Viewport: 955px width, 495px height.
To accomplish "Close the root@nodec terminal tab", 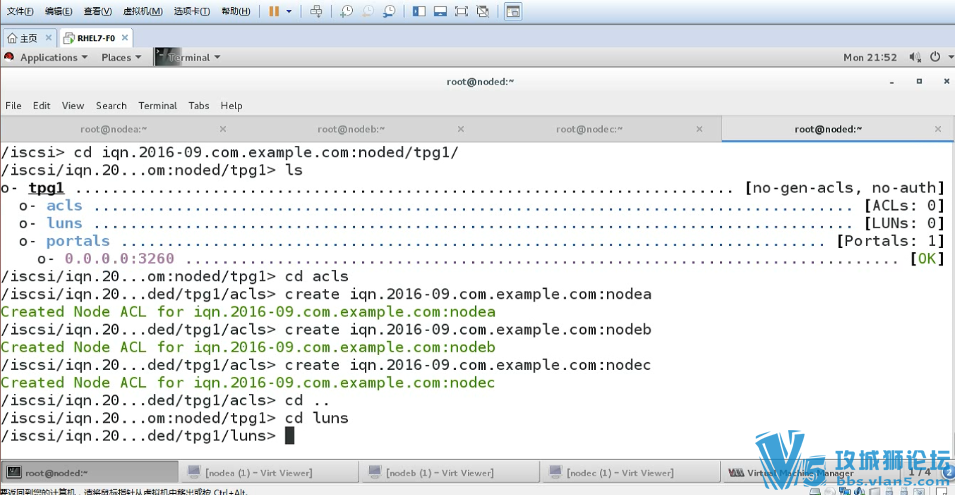I will tap(699, 129).
